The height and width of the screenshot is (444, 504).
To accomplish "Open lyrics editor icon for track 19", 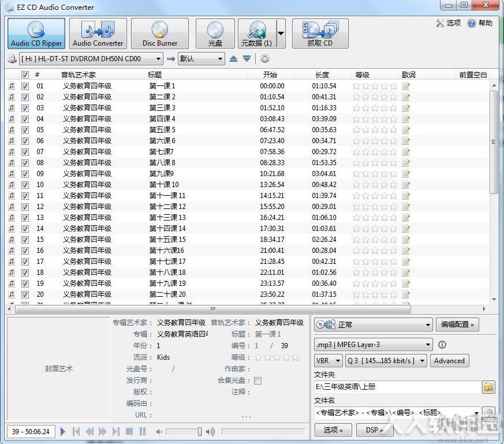I will pos(406,283).
